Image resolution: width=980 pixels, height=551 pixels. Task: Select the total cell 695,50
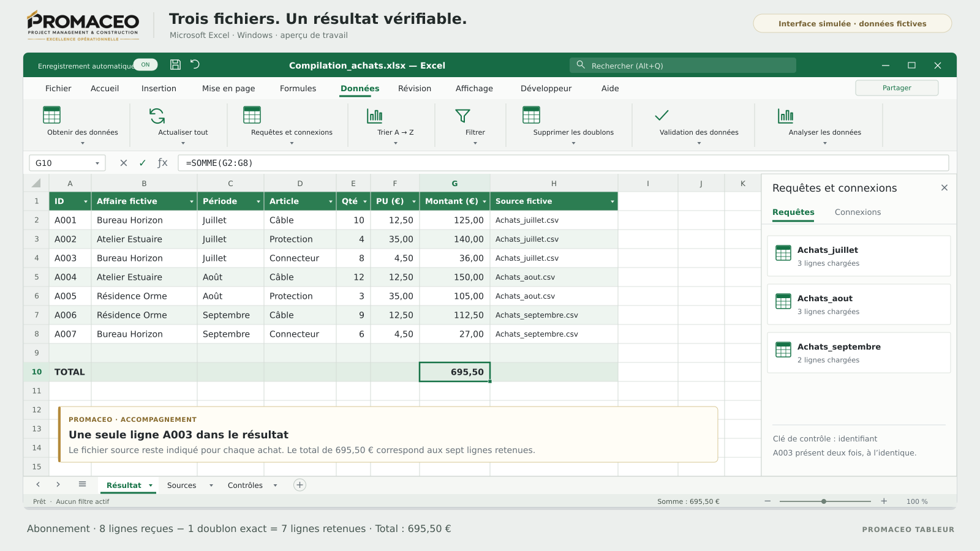[x=454, y=372]
